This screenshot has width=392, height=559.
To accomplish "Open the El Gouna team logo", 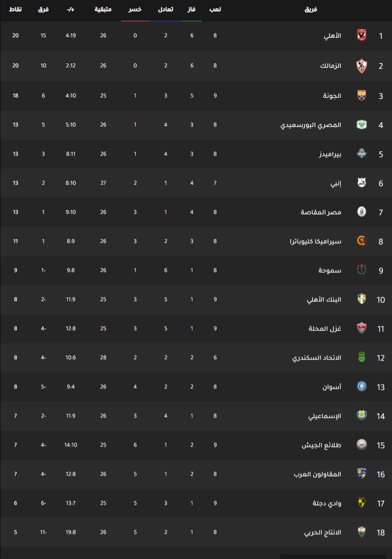I will [x=361, y=95].
